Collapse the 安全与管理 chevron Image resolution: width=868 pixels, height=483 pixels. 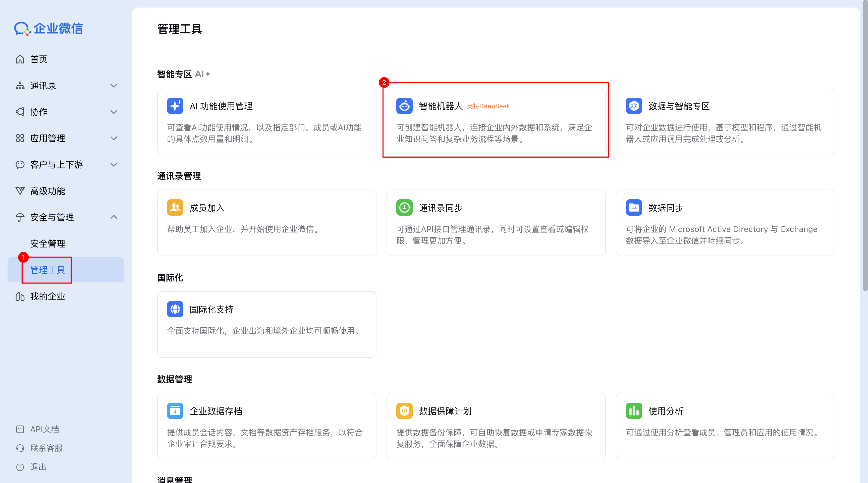(114, 217)
